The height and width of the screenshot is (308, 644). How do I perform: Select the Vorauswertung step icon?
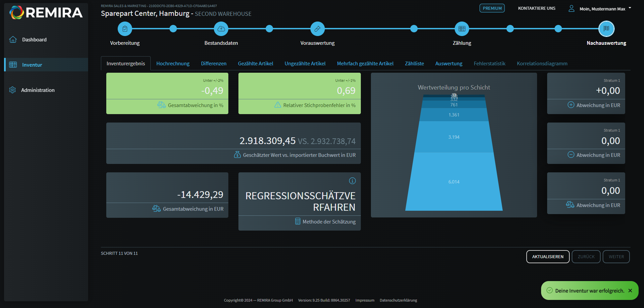[317, 29]
